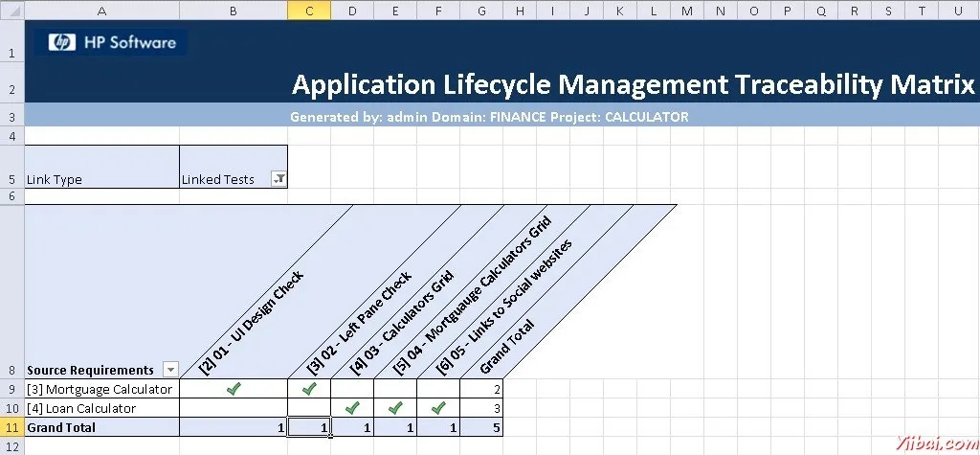Viewport: 980px width, 455px height.
Task: Click the HP Software logo
Action: tap(111, 42)
